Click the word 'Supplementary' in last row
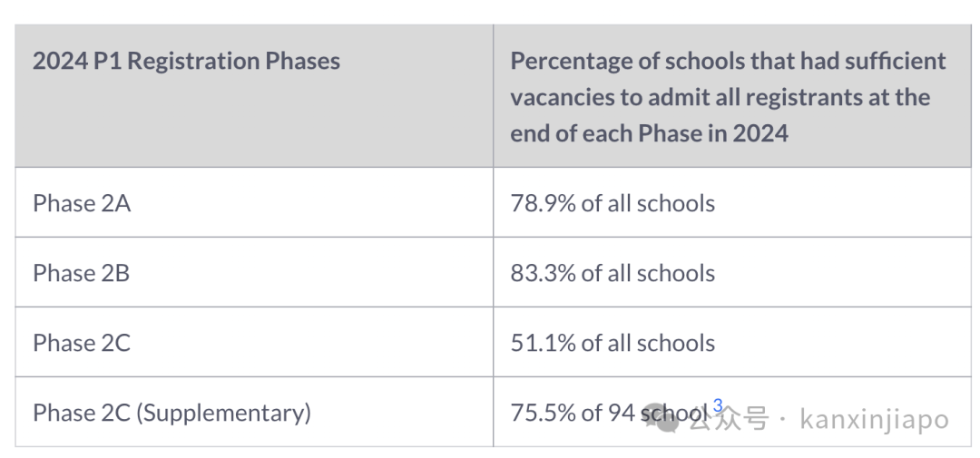The image size is (980, 458). (x=224, y=413)
